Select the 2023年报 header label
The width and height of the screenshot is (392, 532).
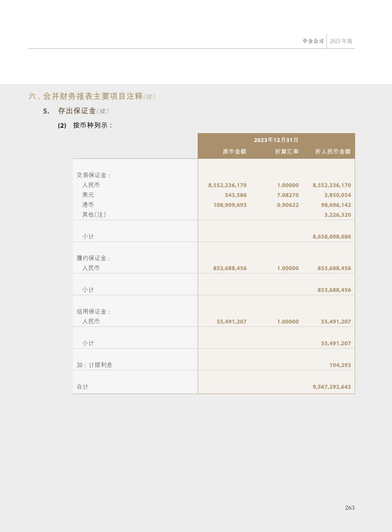point(341,41)
